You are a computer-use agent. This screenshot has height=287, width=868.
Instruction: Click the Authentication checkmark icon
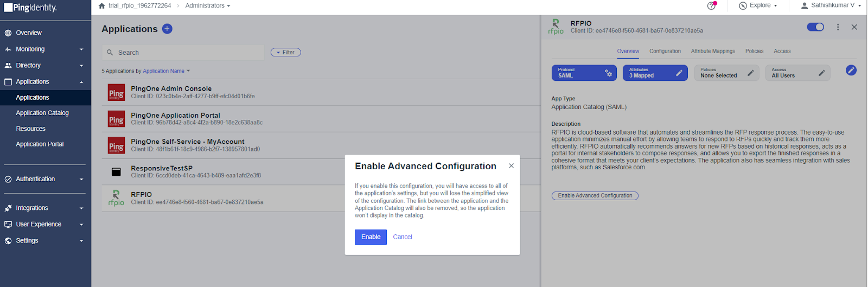[x=8, y=179]
